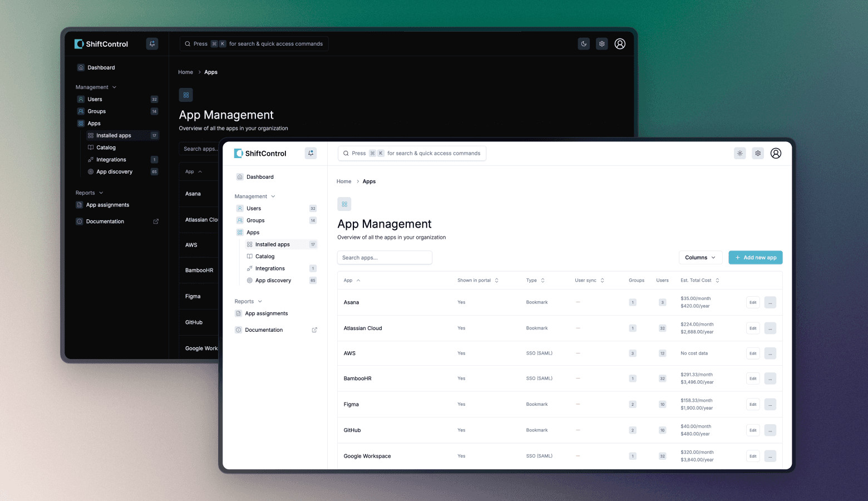Open more options for the AWS row
This screenshot has height=501, width=868.
(770, 353)
